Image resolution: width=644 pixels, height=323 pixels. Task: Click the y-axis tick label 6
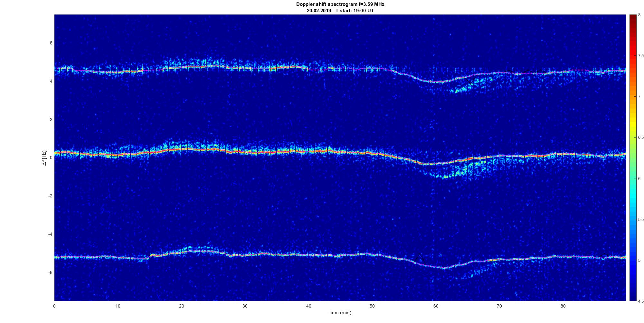[x=51, y=43]
